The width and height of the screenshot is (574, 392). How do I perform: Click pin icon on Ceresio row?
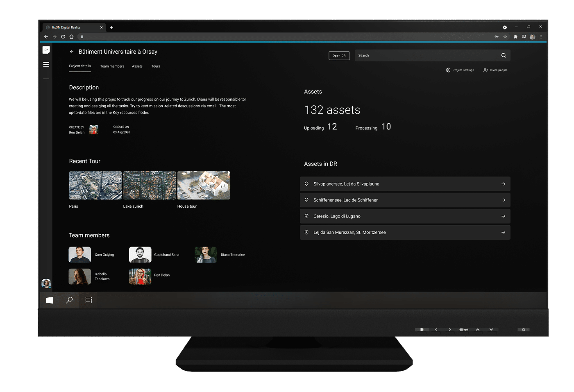(306, 216)
